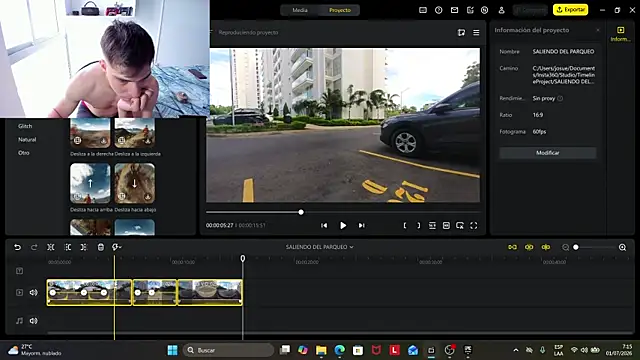The height and width of the screenshot is (360, 640).
Task: Click the undo arrow in timeline toolbar
Action: coord(17,247)
